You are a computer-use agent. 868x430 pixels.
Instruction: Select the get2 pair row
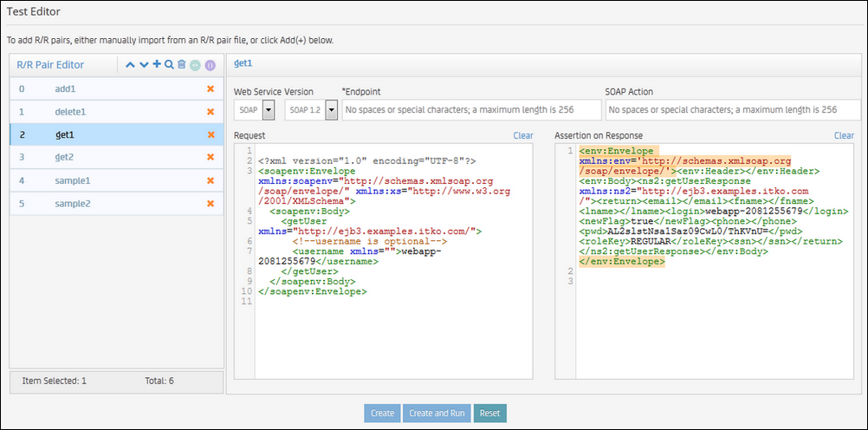[66, 157]
